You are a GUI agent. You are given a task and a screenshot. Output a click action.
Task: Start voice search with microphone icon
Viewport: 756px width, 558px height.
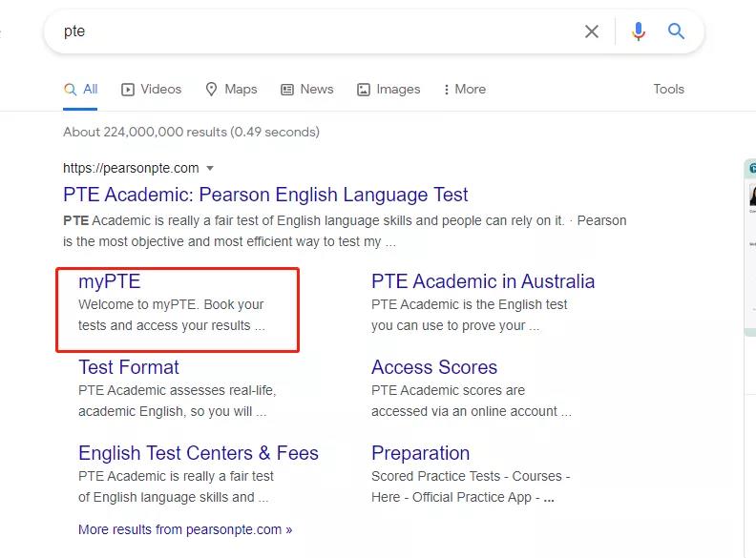coord(639,31)
